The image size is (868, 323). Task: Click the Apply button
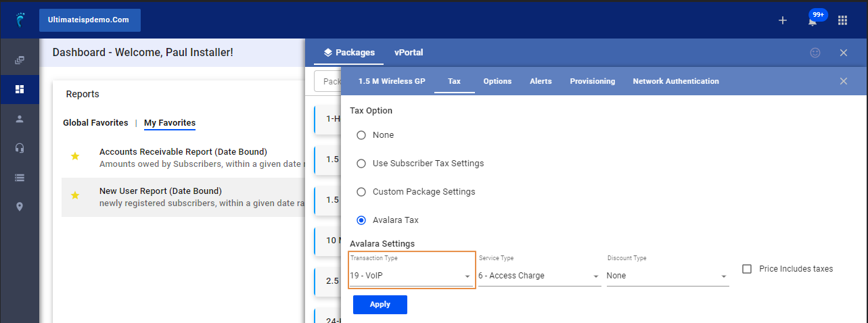tap(380, 305)
